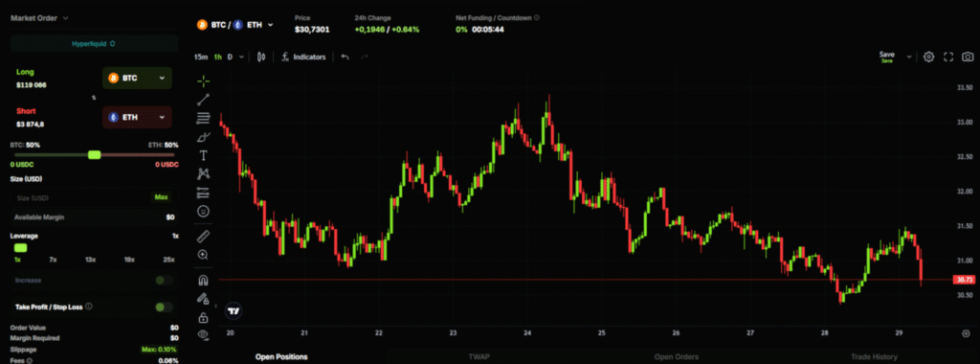Lock all drawing tools

(203, 317)
